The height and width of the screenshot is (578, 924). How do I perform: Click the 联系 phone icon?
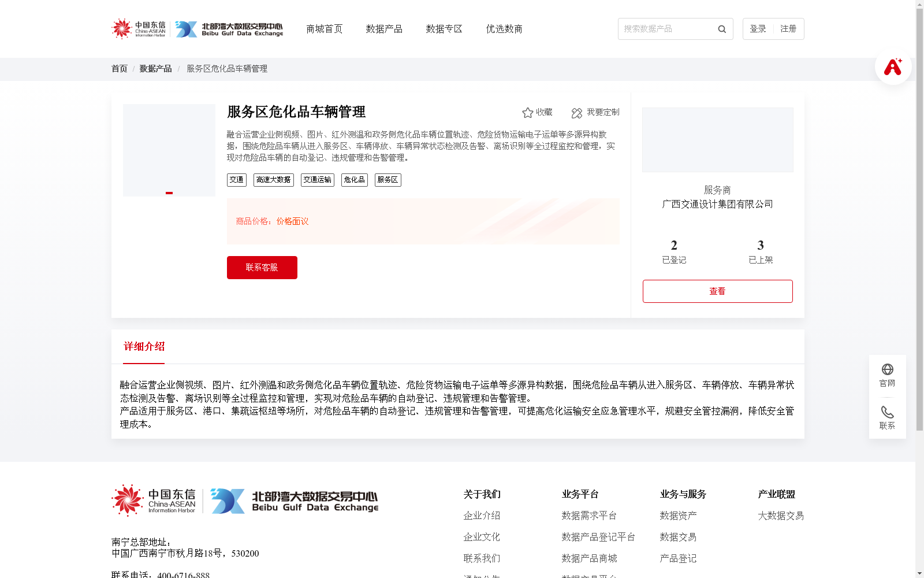coord(888,412)
